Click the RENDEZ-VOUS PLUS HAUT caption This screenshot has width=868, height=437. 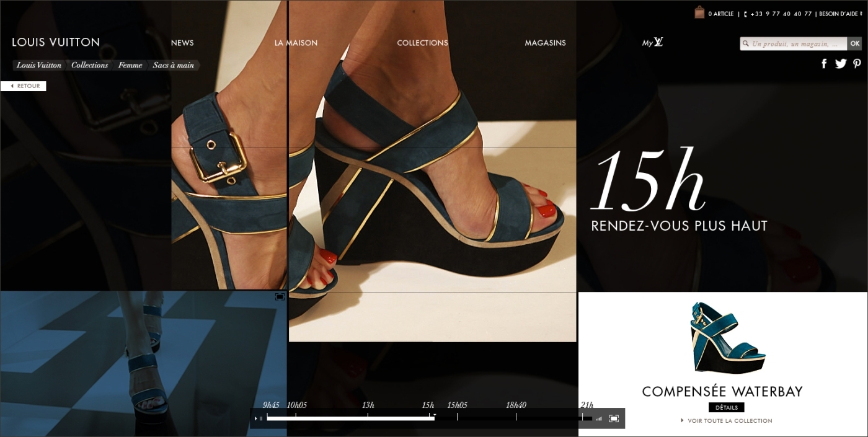(x=679, y=226)
